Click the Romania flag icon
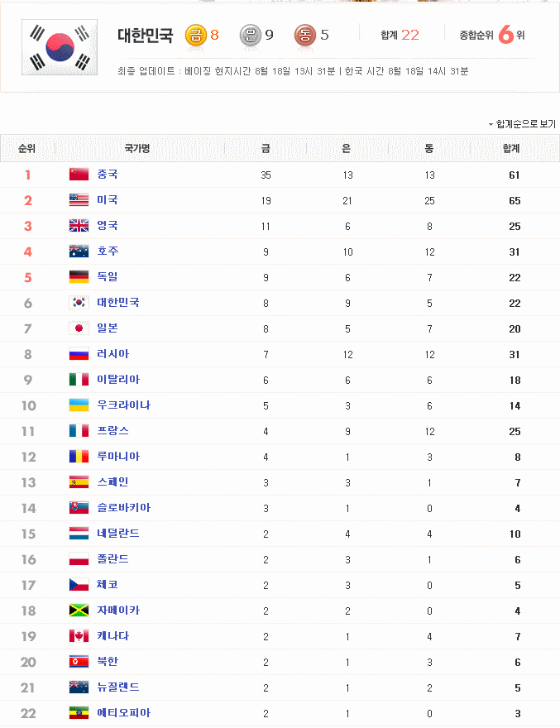 click(79, 457)
